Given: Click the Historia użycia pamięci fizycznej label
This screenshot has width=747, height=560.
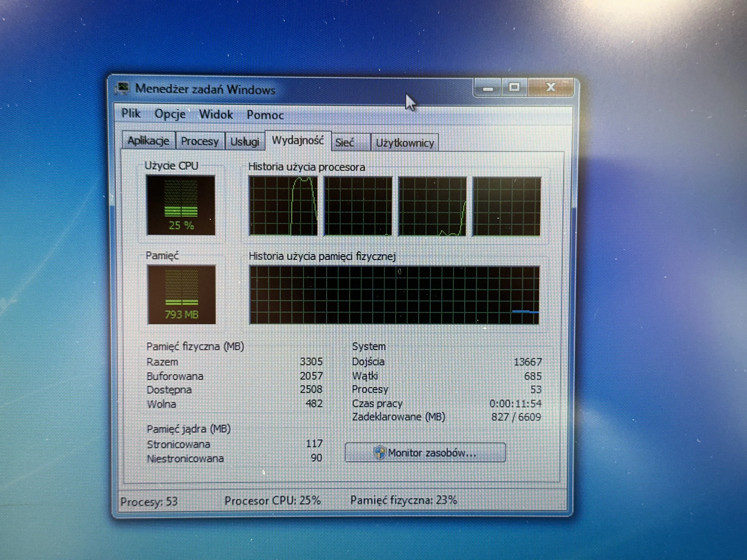Looking at the screenshot, I should tap(322, 256).
